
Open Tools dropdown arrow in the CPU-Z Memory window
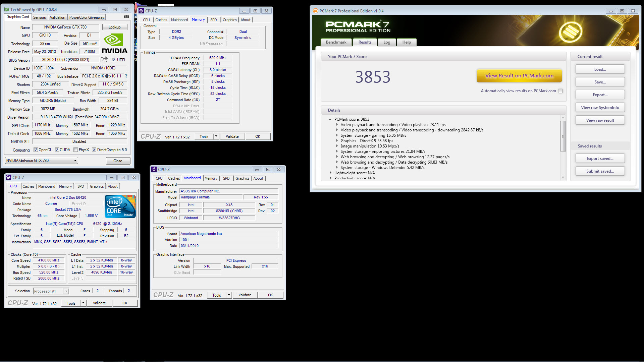(216, 136)
